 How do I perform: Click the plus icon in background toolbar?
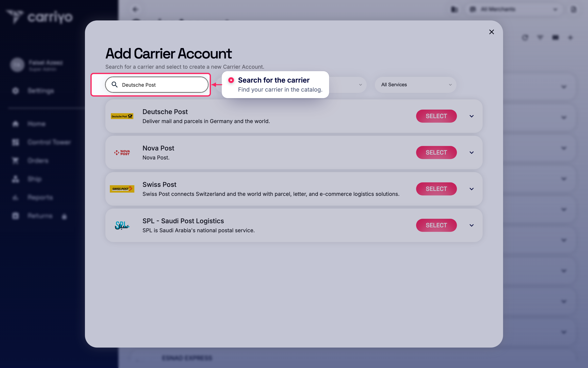pyautogui.click(x=570, y=37)
